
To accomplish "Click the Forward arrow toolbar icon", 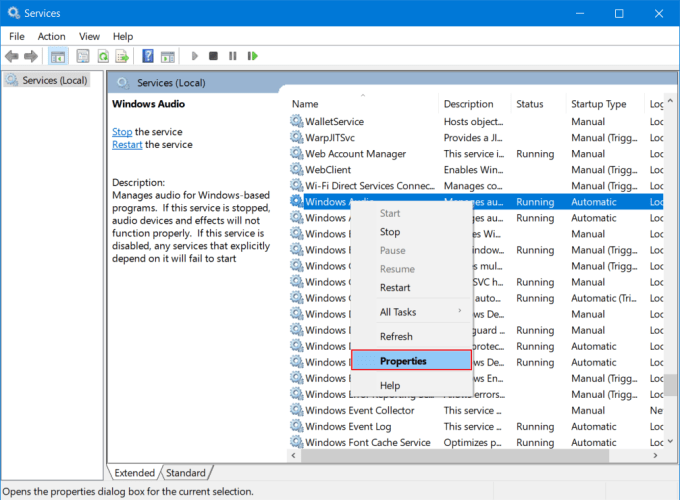I will pyautogui.click(x=31, y=56).
